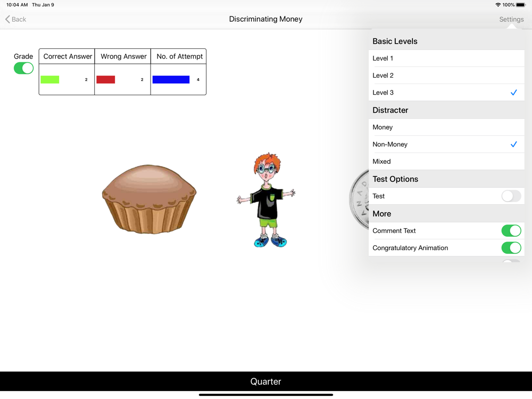This screenshot has height=399, width=532.
Task: Click the Distracter section header
Action: coord(390,110)
